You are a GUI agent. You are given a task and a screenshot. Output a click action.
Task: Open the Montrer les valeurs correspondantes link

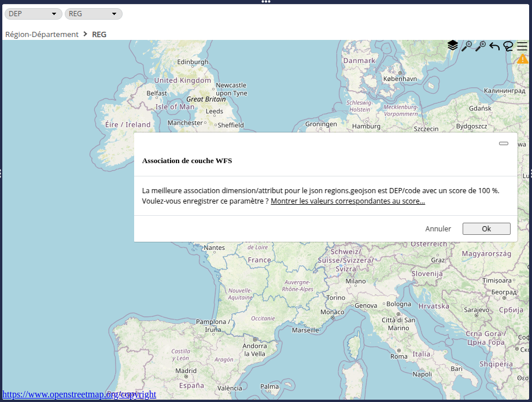pos(348,201)
